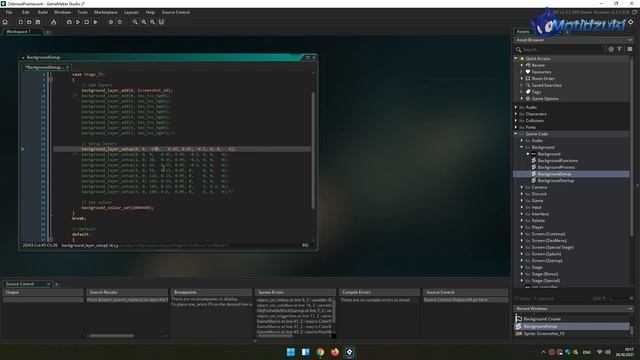Switch to the Workspace 1 tab
The height and width of the screenshot is (360, 640).
click(x=19, y=31)
